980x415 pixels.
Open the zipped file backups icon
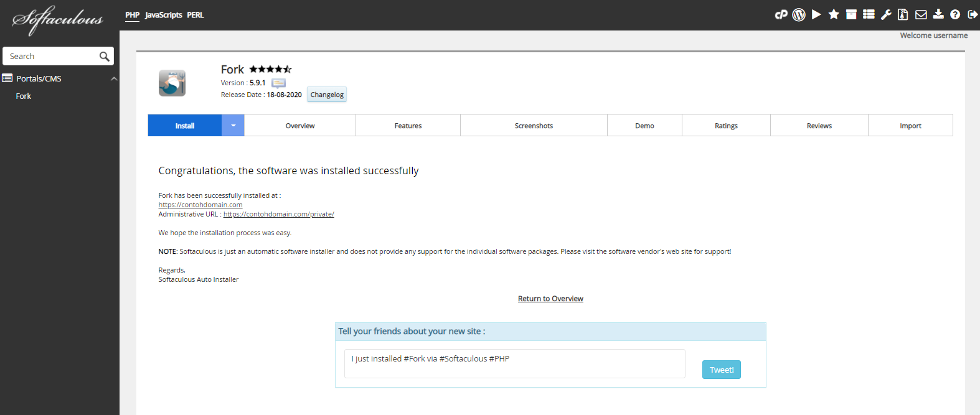pos(903,14)
